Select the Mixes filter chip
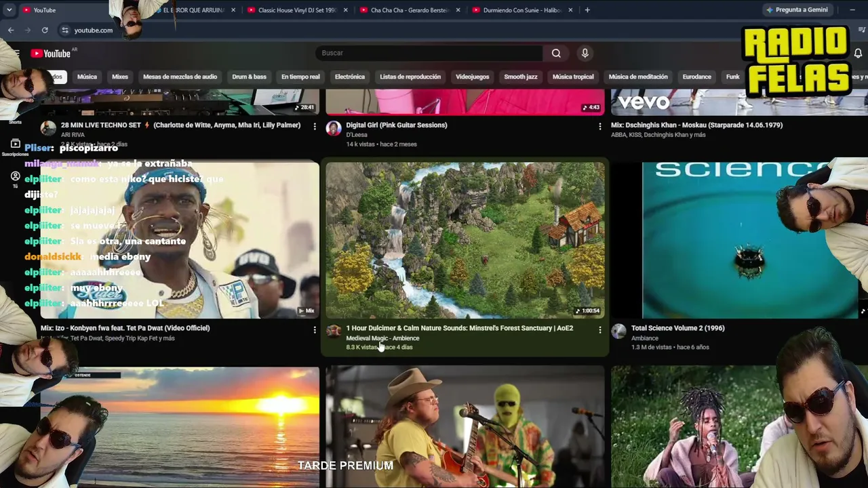868x488 pixels. coord(120,77)
